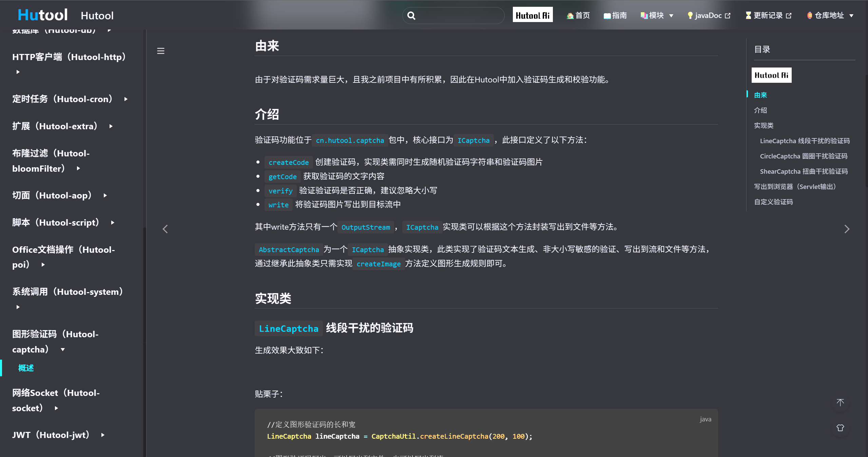Click the feedback icon at bottom right
Screen dimensions: 868x457
point(840,428)
